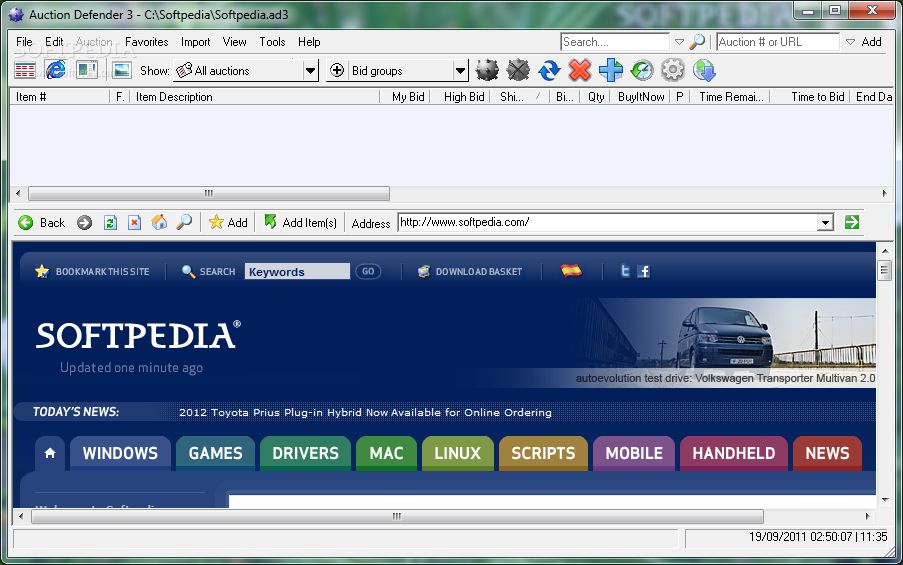This screenshot has width=903, height=565.
Task: Sort by Item Description column header
Action: click(255, 97)
